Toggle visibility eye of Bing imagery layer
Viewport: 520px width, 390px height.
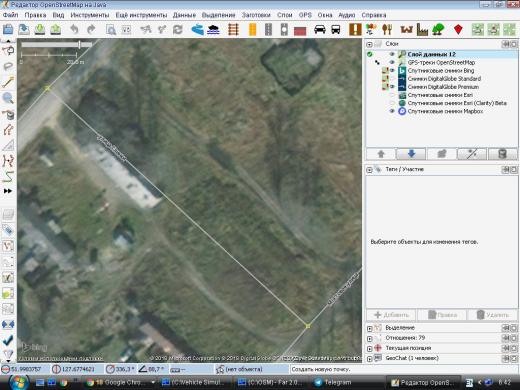tap(392, 71)
